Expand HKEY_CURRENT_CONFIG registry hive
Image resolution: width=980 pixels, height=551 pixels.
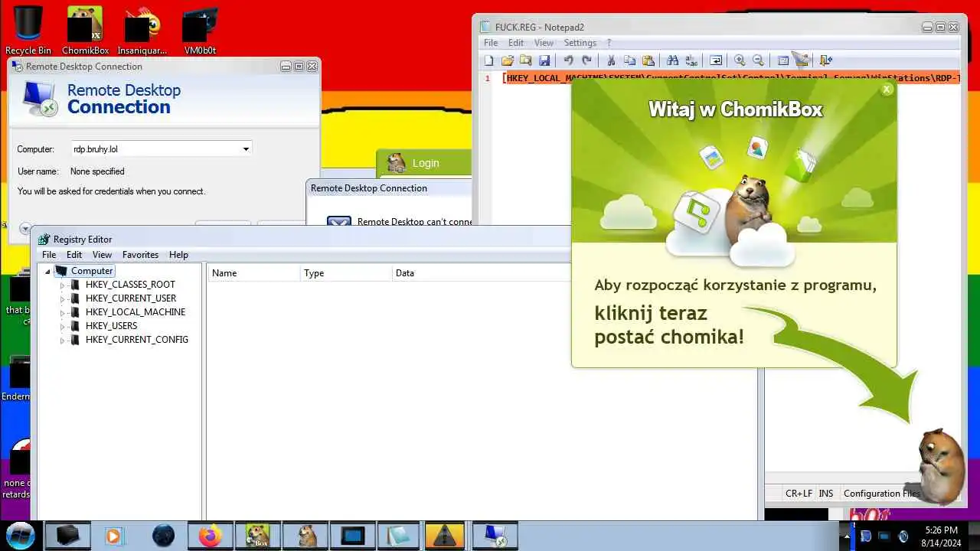tap(62, 340)
